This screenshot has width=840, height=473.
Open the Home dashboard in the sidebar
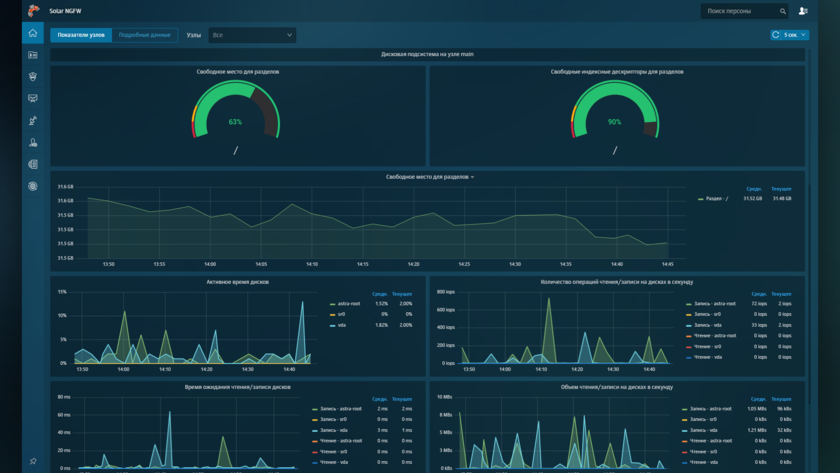[33, 33]
